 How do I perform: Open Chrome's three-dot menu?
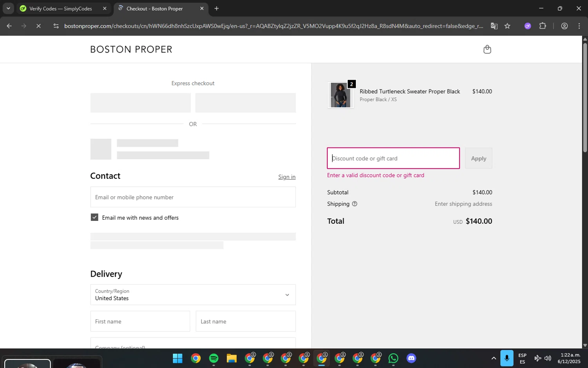[x=579, y=26]
